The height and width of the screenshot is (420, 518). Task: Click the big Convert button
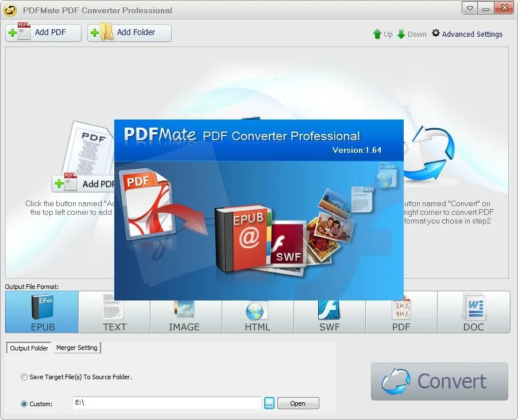coord(439,382)
